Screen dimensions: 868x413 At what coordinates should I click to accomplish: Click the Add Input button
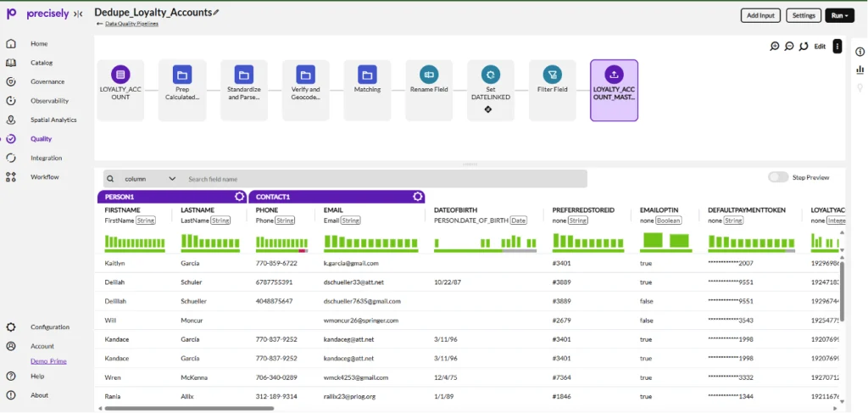(760, 15)
